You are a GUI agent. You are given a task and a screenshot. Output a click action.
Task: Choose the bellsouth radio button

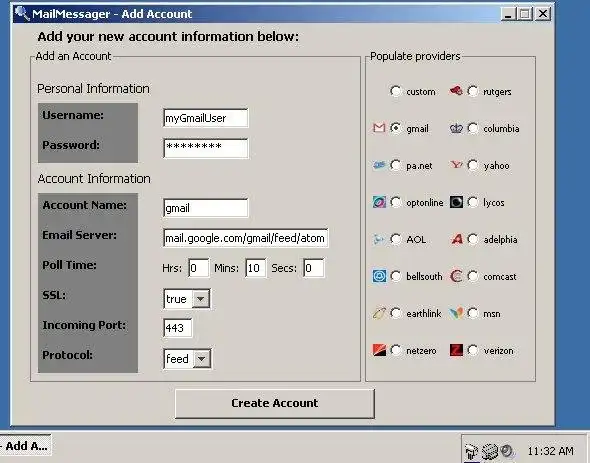click(x=395, y=276)
